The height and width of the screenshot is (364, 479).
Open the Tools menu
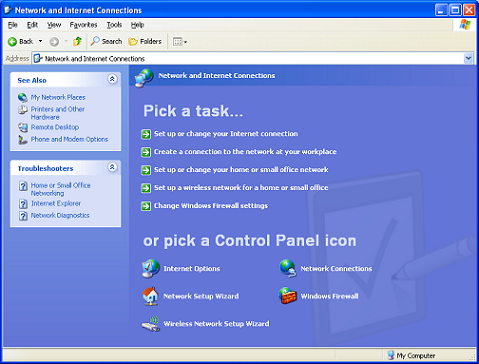[x=114, y=25]
